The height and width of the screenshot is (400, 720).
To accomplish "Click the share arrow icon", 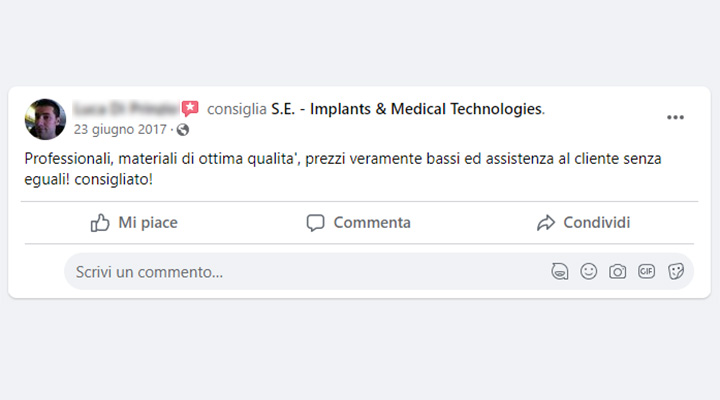I will click(545, 223).
